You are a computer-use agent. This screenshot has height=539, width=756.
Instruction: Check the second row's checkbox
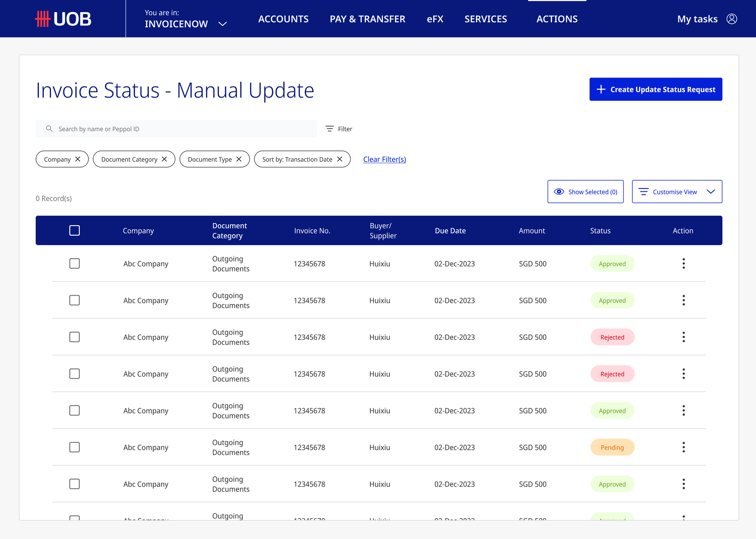pyautogui.click(x=74, y=300)
